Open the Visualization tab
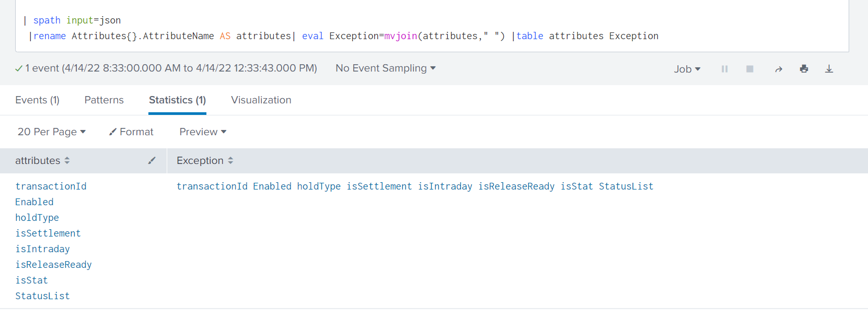Screen dimensions: 868x318 tap(261, 100)
